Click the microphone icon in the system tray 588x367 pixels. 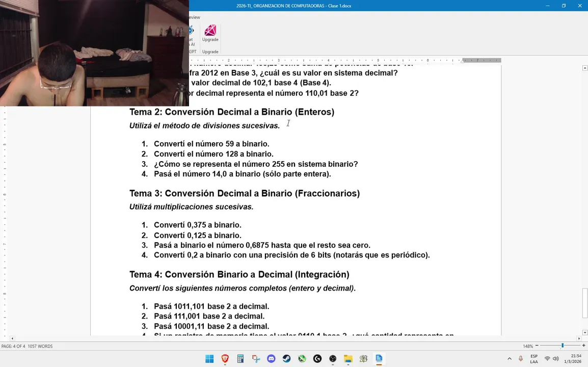521,359
